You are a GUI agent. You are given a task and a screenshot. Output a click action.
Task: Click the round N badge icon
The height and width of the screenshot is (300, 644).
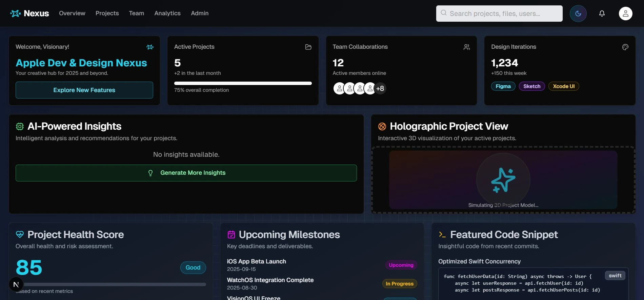16,284
